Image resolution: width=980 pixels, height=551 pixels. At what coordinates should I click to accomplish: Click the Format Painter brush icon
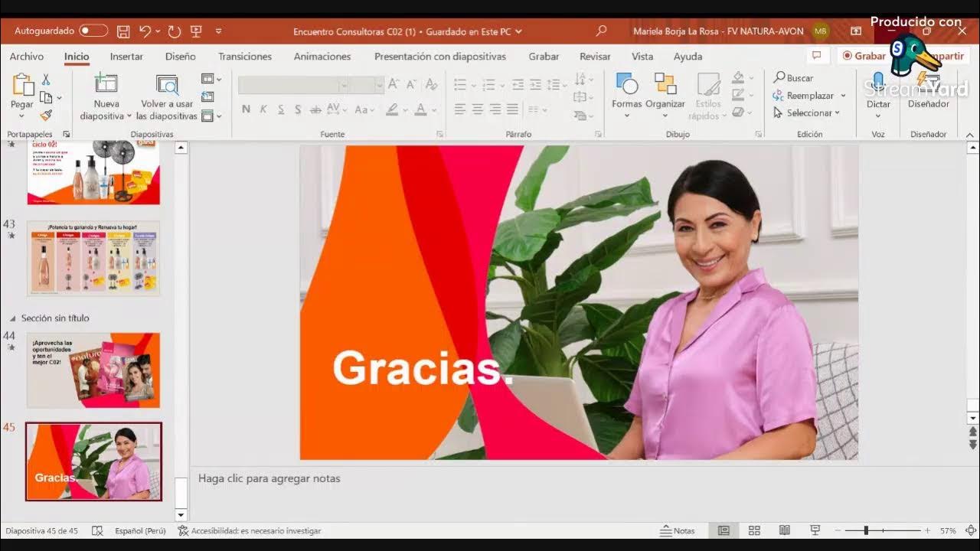[46, 116]
